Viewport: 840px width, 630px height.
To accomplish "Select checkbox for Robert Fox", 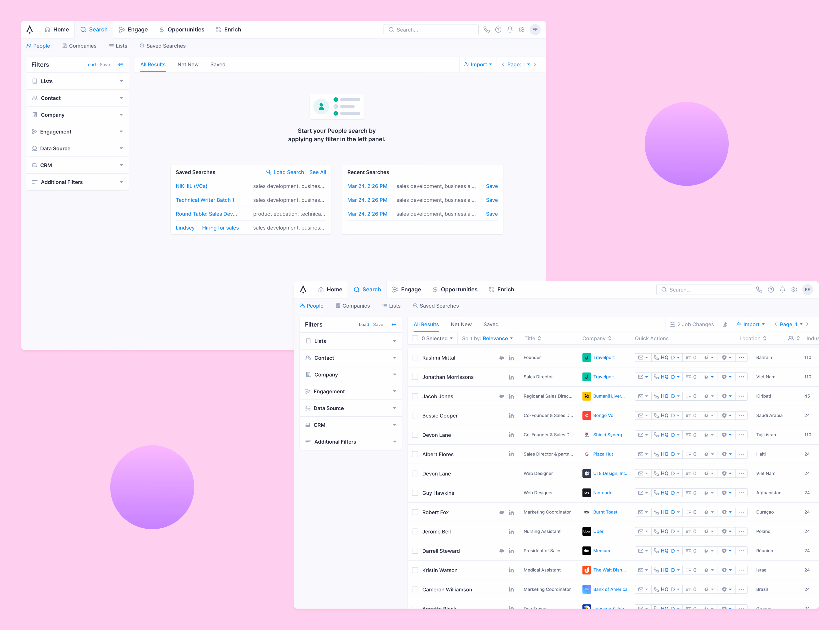I will coord(415,512).
